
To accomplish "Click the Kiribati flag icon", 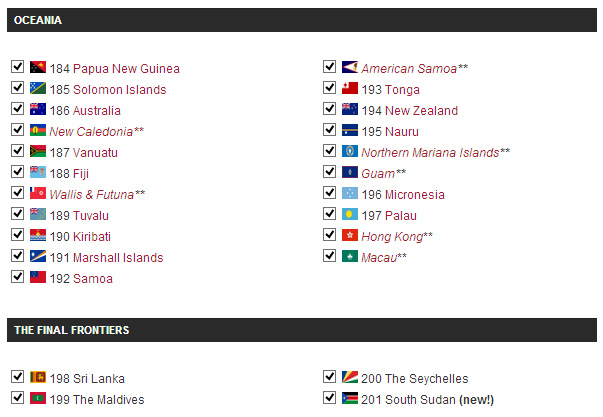I will 38,235.
